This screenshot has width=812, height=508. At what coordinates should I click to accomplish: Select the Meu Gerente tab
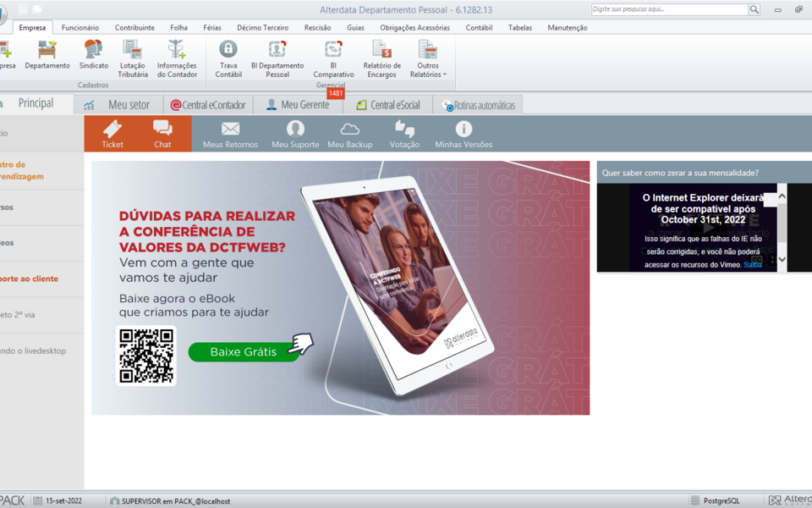[x=298, y=105]
